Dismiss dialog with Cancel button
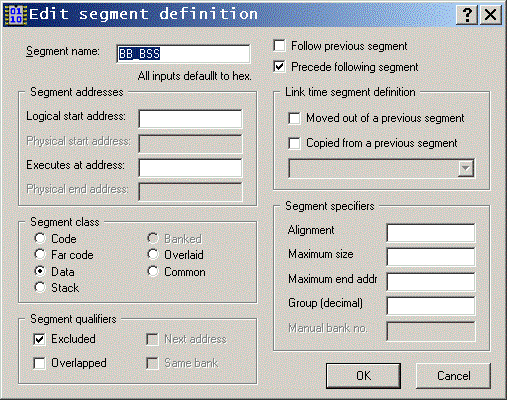The image size is (507, 400). [x=453, y=376]
